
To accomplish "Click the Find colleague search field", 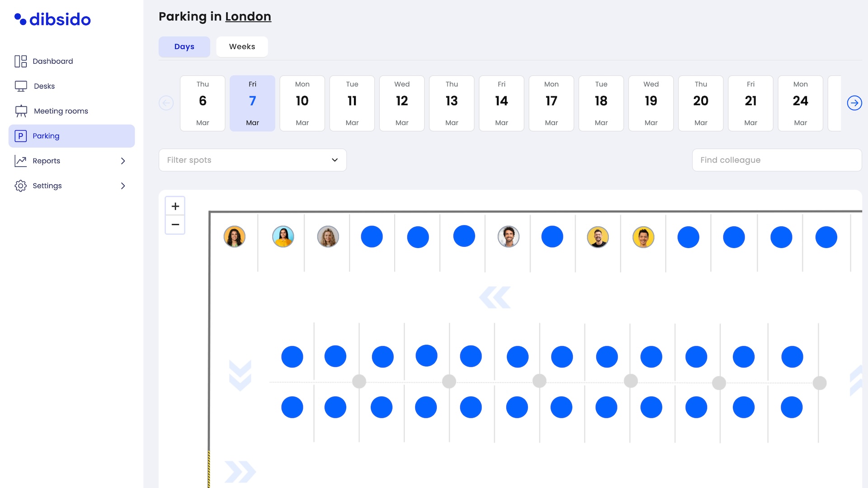I will pos(776,160).
